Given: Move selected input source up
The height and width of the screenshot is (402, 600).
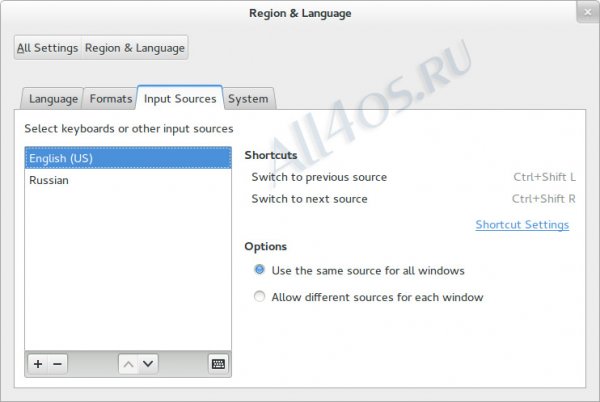Looking at the screenshot, I should (129, 364).
